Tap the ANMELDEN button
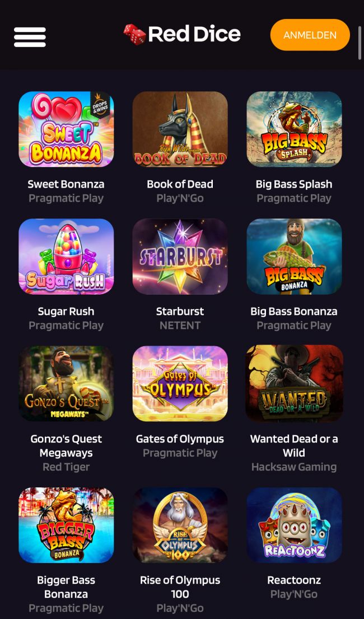This screenshot has width=364, height=619. [310, 35]
